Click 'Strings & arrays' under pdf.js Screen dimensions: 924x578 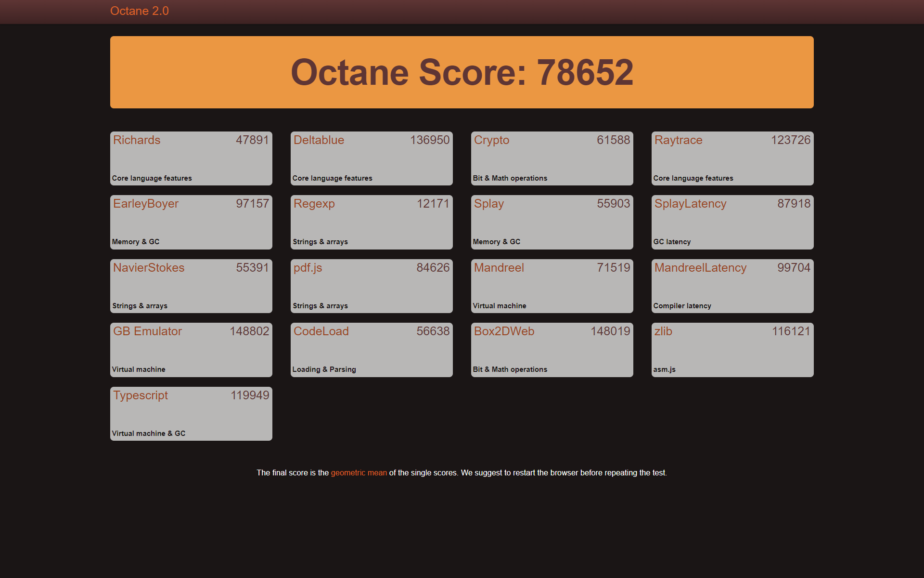coord(320,306)
